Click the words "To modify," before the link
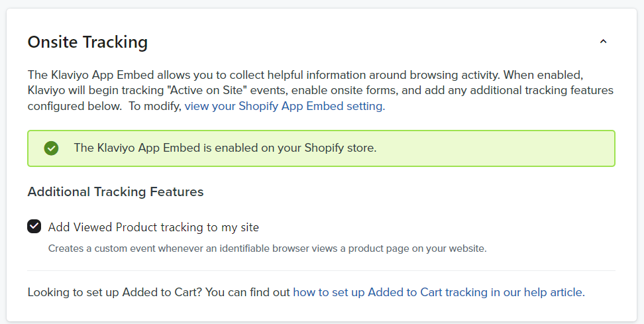Screen dimensions: 644x324 155,106
